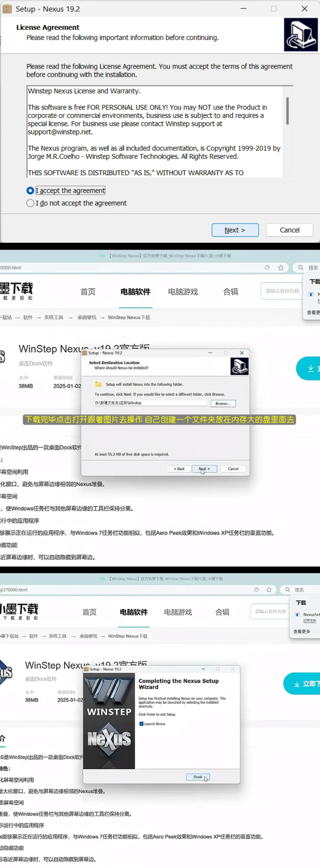Choose "I do not accept the agreement"
Image resolution: width=320 pixels, height=868 pixels.
tap(30, 203)
